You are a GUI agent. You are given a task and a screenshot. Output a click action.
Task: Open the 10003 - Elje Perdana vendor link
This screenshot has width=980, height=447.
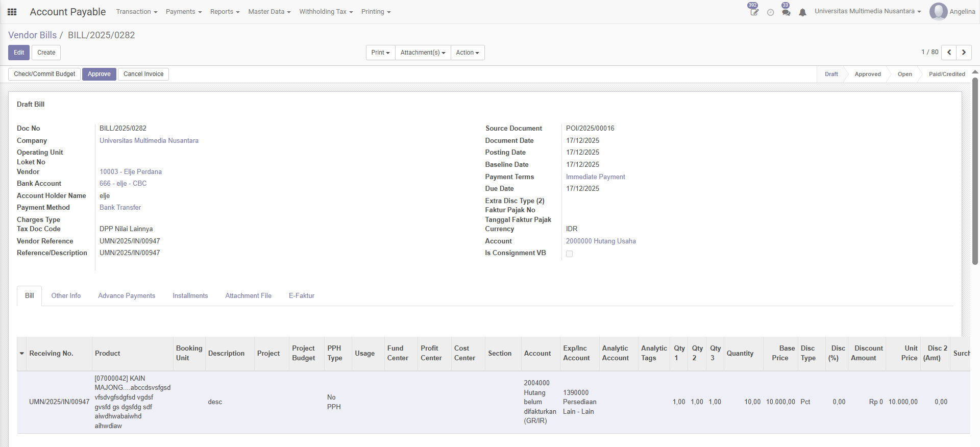(x=131, y=171)
